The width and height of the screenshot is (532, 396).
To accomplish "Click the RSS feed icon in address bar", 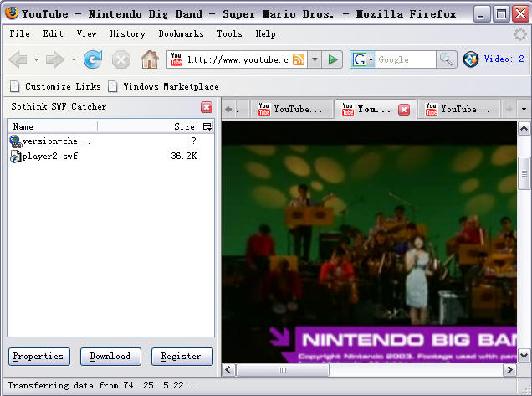I will 299,59.
